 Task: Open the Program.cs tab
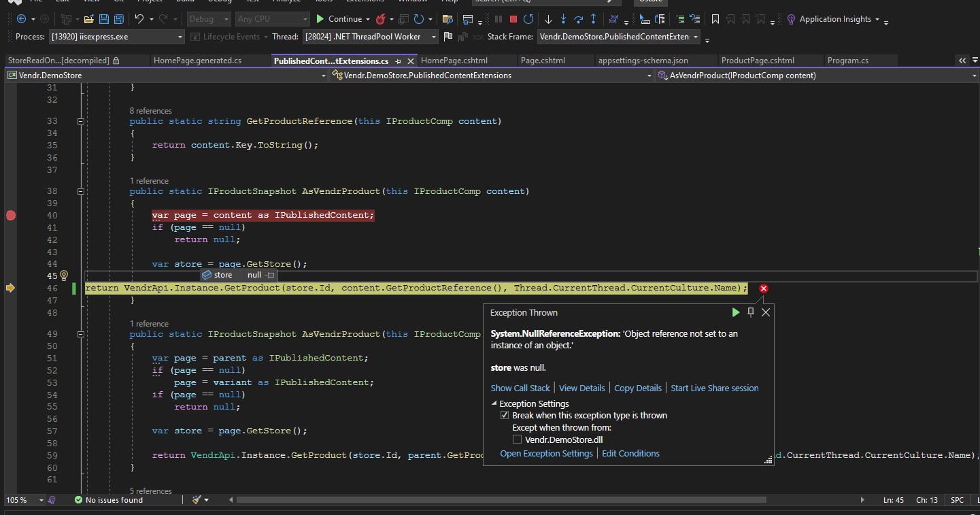[x=847, y=61]
